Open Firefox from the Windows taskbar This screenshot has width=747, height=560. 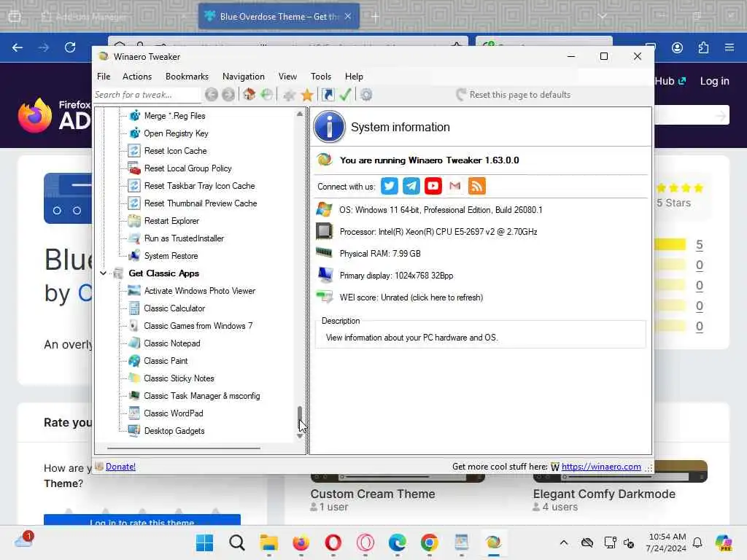(x=301, y=542)
